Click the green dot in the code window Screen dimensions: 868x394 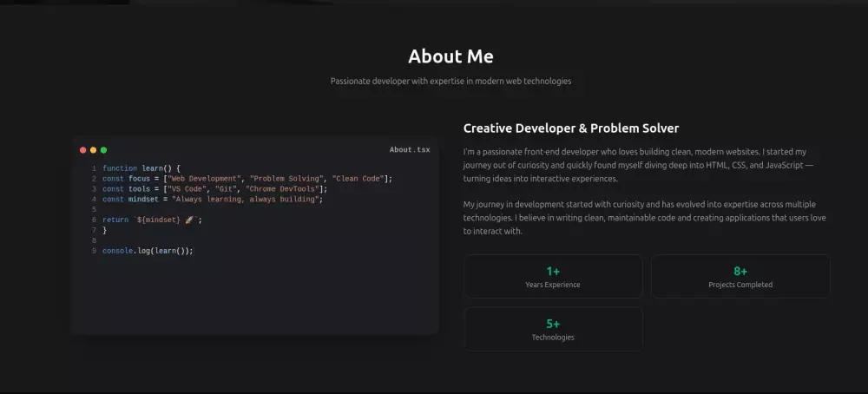104,150
